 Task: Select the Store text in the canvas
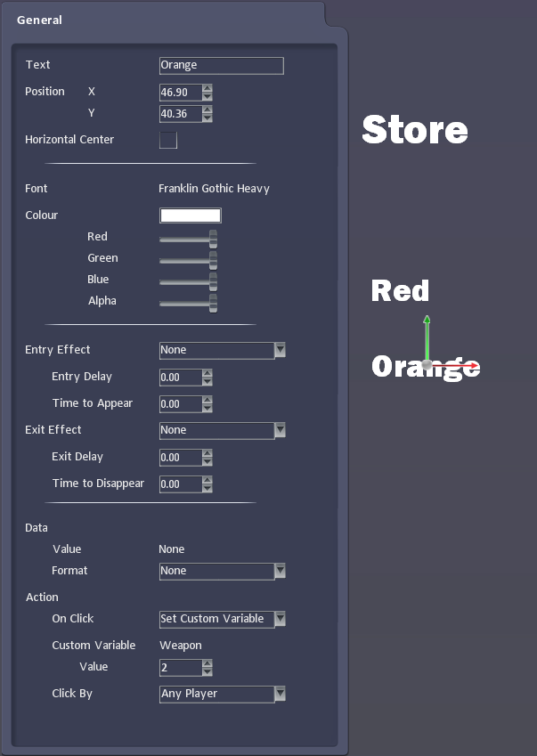pyautogui.click(x=414, y=130)
